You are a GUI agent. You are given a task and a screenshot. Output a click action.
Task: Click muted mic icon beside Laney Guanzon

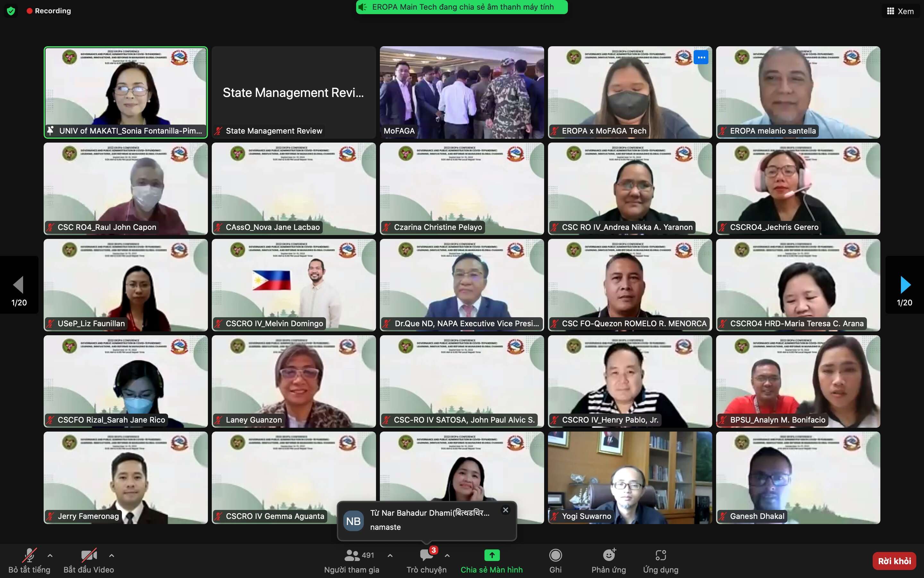(218, 420)
